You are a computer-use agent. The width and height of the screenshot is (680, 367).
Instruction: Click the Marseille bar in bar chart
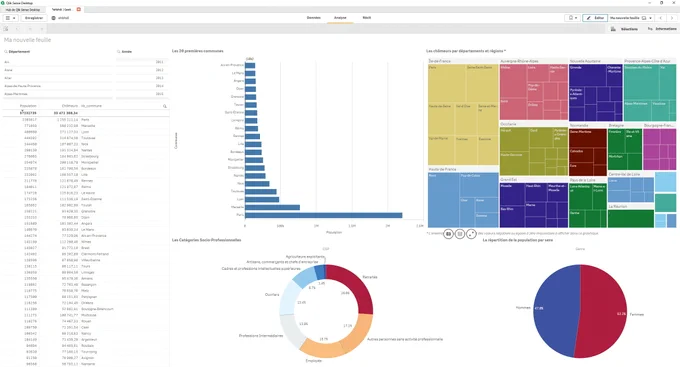(x=272, y=207)
